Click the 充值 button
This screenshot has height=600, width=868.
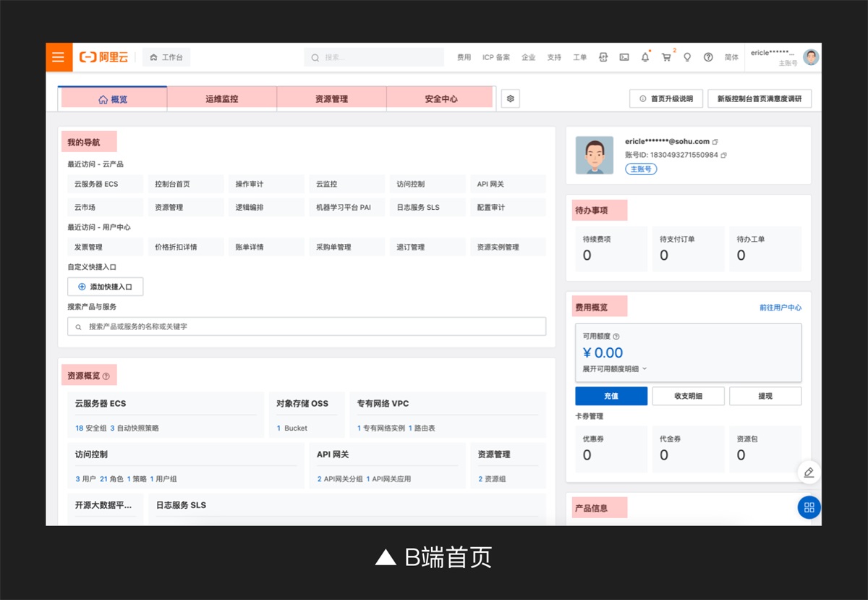611,396
